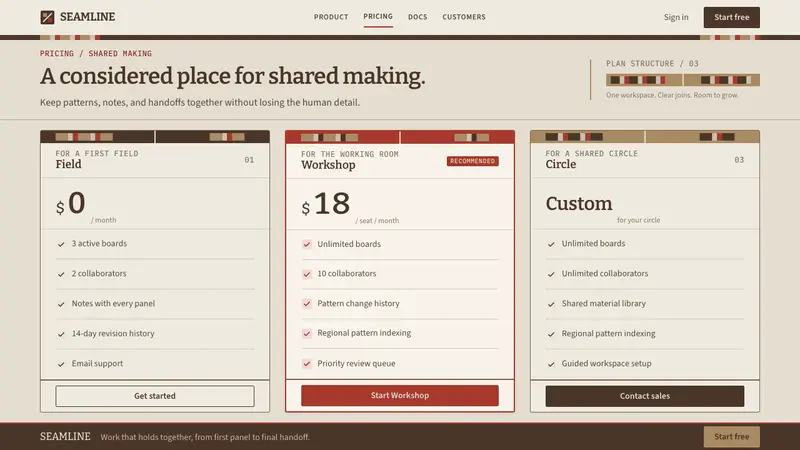This screenshot has width=800, height=450.
Task: Click Circle's Regional pattern indexing checkmark
Action: [x=551, y=335]
